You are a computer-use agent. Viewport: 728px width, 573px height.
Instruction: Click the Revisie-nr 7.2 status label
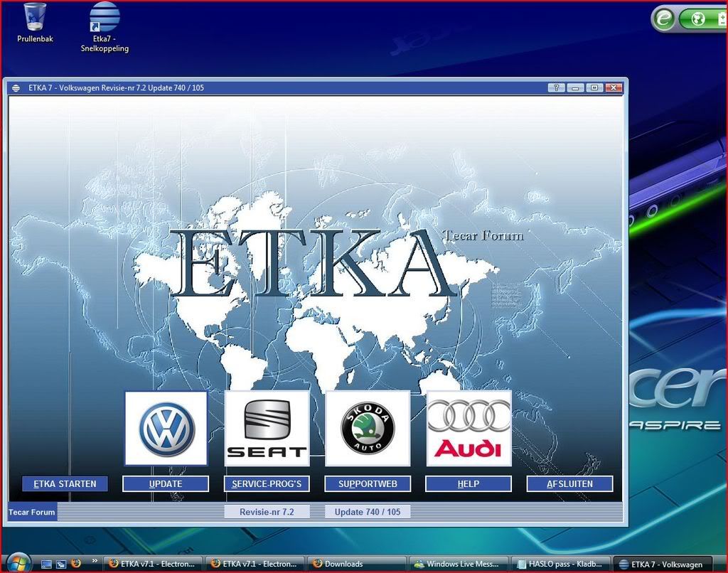tap(267, 512)
